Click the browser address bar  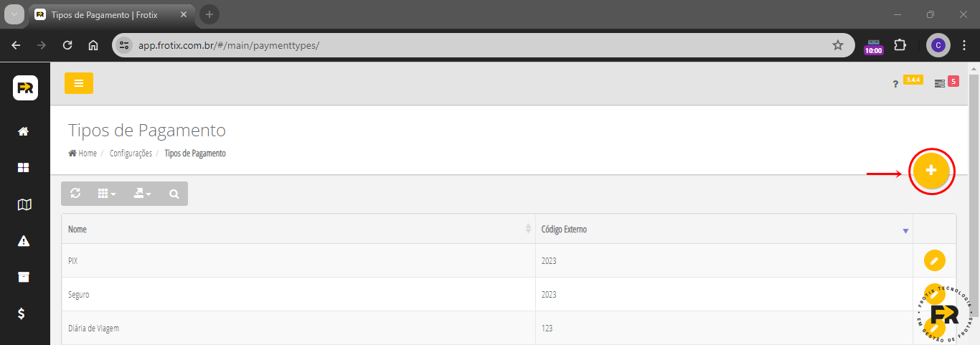tap(473, 45)
